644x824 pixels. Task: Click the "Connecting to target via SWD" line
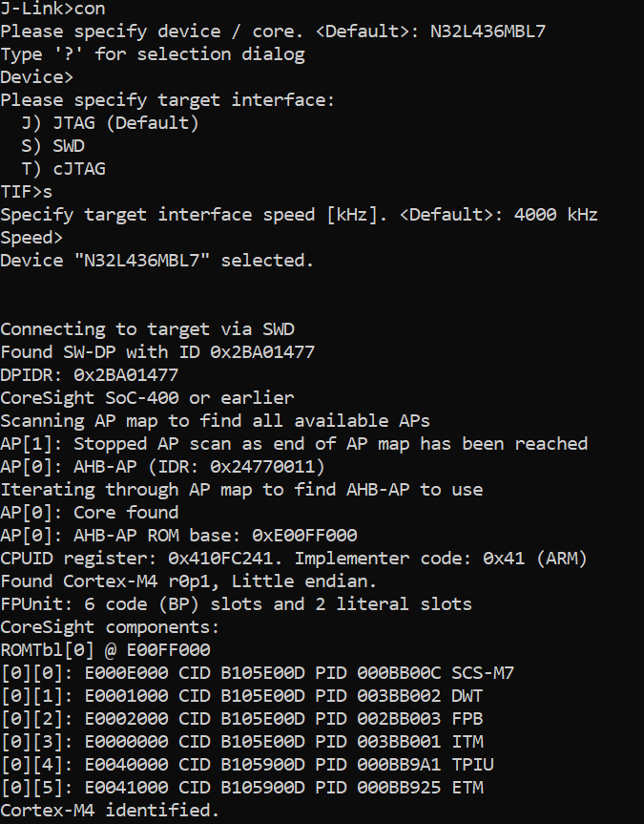(x=147, y=329)
